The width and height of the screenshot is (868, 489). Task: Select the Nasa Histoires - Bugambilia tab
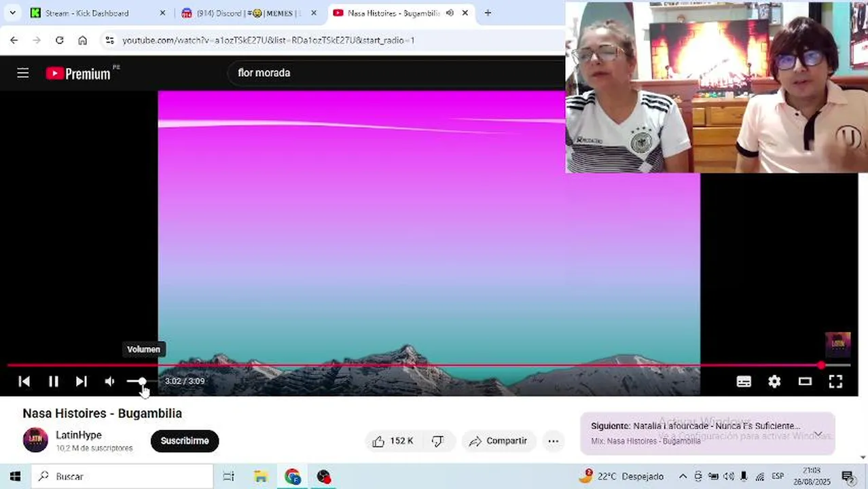pos(393,13)
